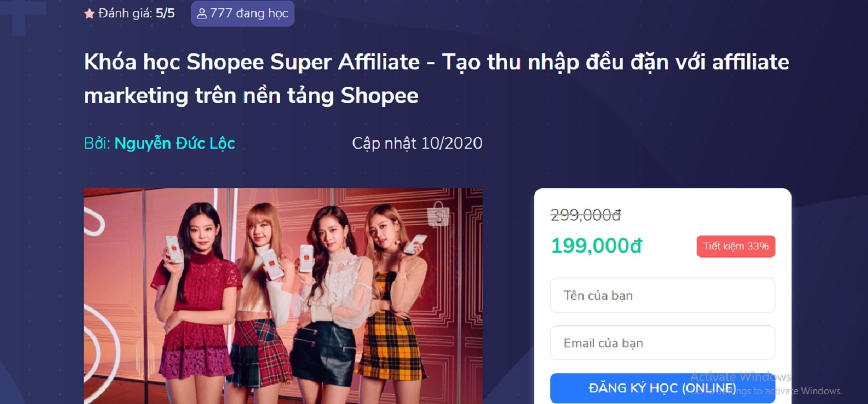Click the "Activate Windows" watermark heading

[x=741, y=377]
